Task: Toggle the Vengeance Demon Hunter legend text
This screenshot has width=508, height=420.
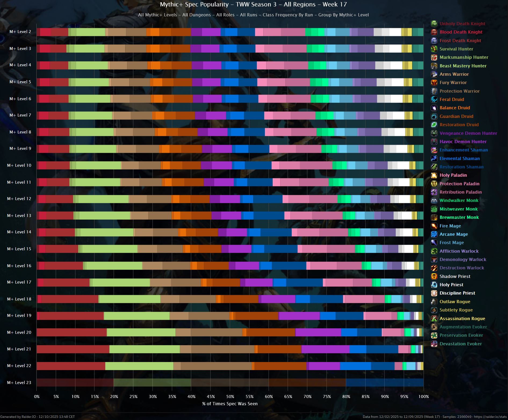Action: [x=468, y=133]
